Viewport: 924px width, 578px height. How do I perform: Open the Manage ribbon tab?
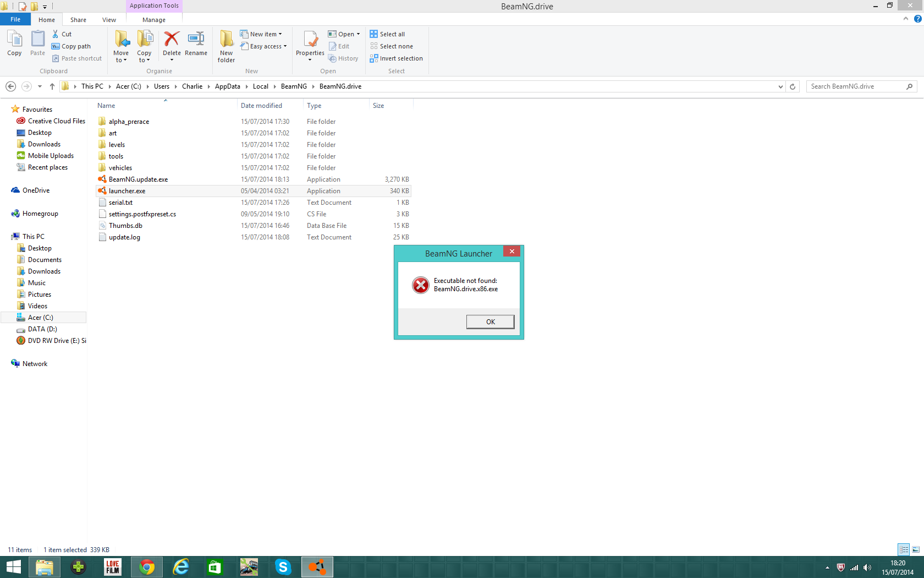click(154, 20)
